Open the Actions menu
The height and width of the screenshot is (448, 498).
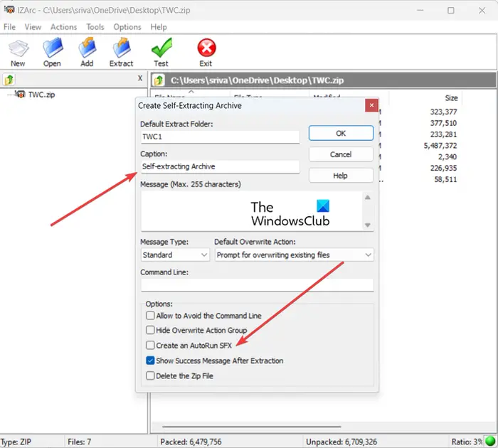pyautogui.click(x=63, y=27)
